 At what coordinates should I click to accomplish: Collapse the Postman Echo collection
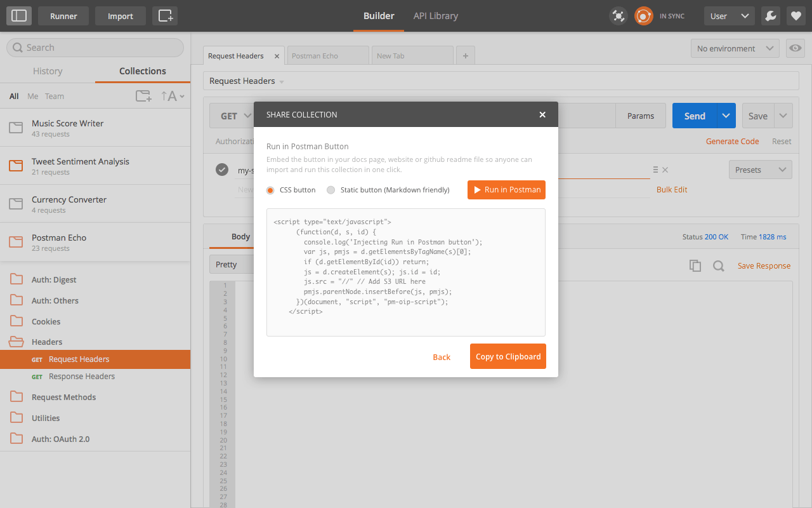(x=95, y=242)
